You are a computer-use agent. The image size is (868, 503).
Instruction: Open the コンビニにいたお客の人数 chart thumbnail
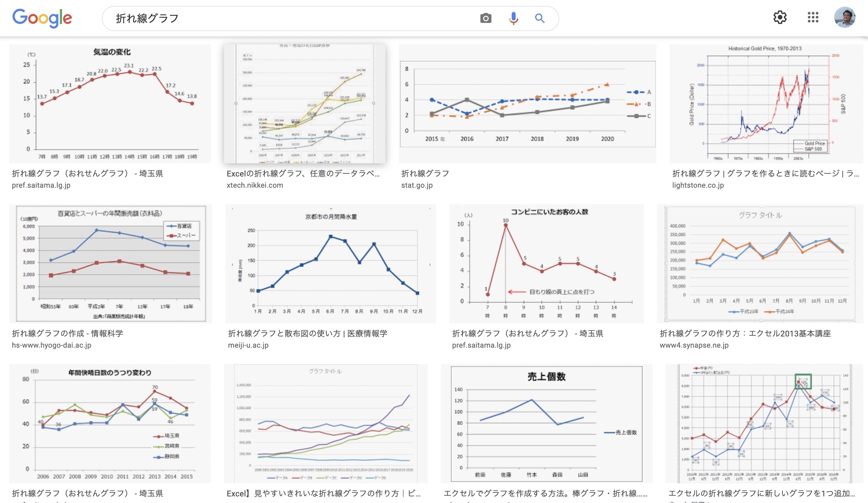[x=547, y=264]
